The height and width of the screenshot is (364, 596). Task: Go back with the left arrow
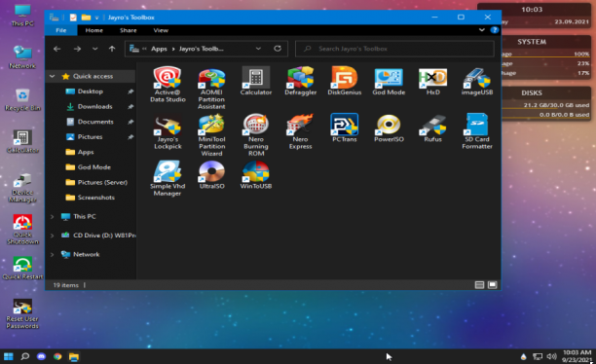coord(57,49)
